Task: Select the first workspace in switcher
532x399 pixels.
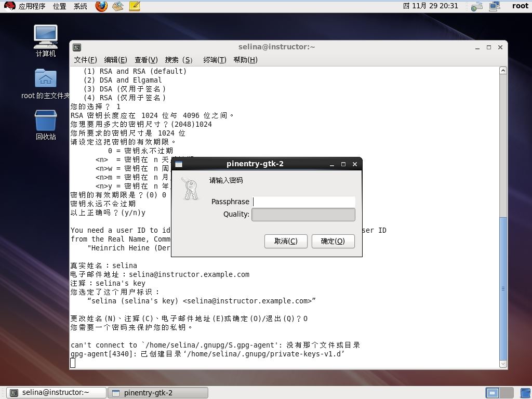Action: tap(493, 393)
